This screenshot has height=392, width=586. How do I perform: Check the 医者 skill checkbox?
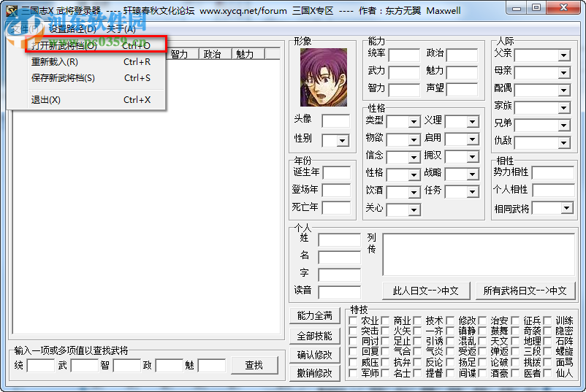515,373
